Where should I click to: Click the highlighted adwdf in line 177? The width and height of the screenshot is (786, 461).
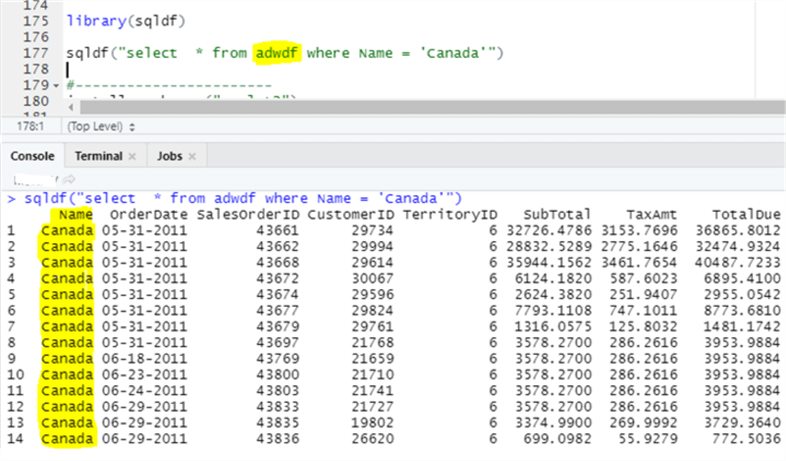[277, 53]
